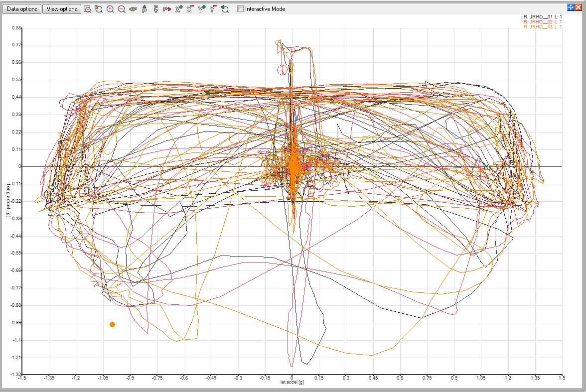Pan the plot left with arrow icon

[133, 9]
